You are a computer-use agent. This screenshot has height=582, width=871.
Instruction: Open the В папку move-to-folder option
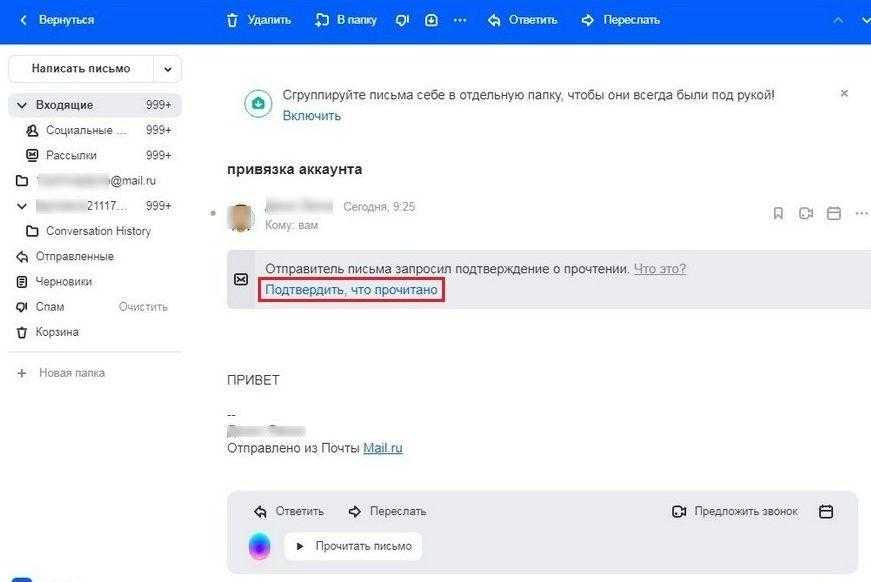[345, 20]
